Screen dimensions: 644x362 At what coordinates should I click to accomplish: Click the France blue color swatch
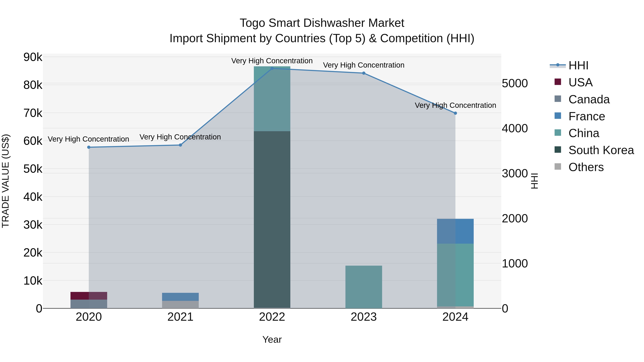pyautogui.click(x=558, y=116)
